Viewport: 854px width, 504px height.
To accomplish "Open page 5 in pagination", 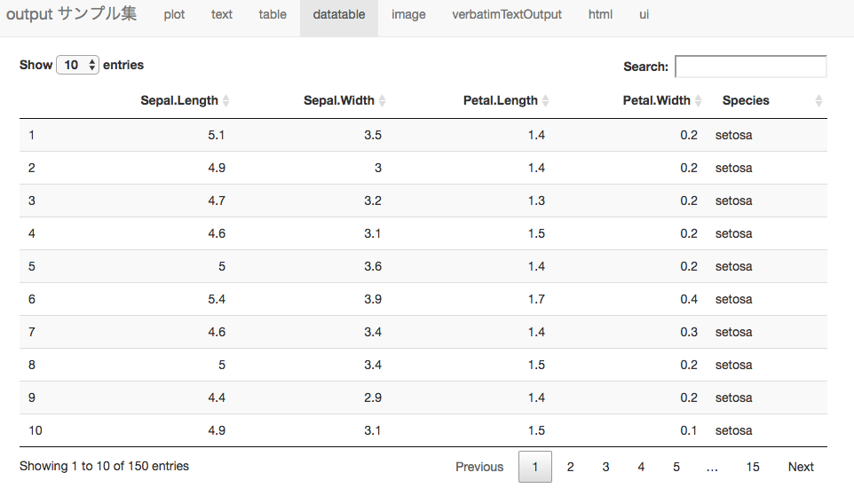I will coord(676,467).
